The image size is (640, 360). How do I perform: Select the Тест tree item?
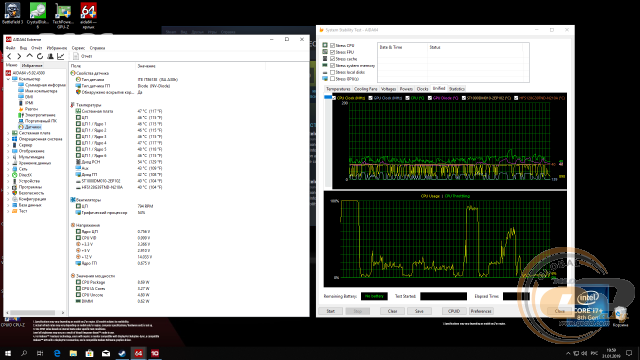(x=23, y=211)
